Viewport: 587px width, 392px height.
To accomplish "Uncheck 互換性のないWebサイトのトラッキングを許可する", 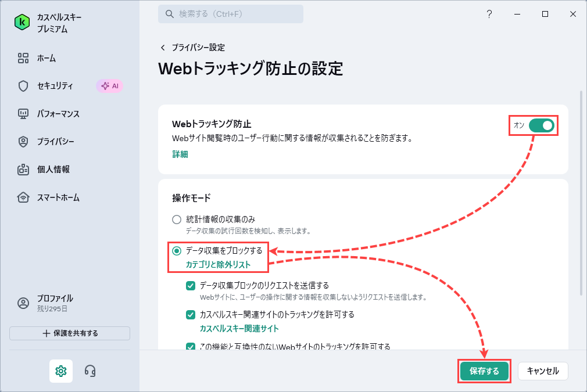I will pyautogui.click(x=191, y=346).
